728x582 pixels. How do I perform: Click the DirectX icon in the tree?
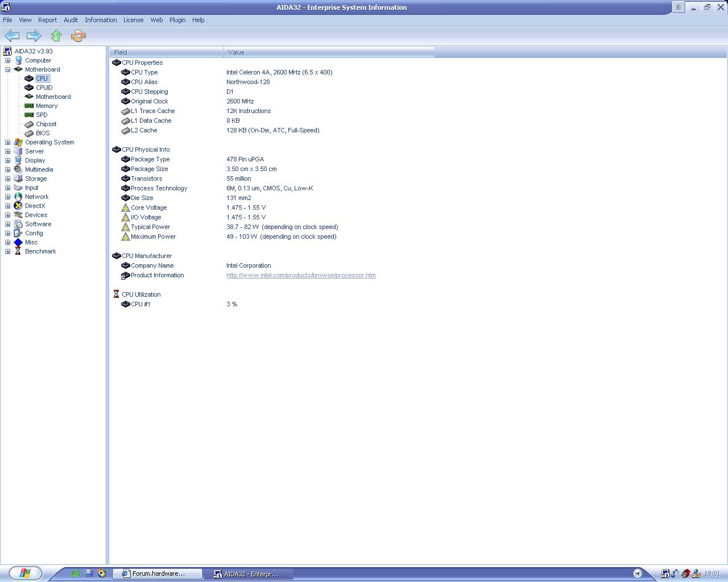(x=18, y=206)
